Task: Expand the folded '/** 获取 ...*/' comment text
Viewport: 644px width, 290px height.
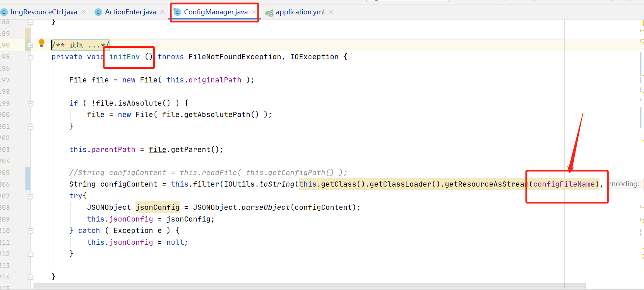Action: [x=80, y=45]
